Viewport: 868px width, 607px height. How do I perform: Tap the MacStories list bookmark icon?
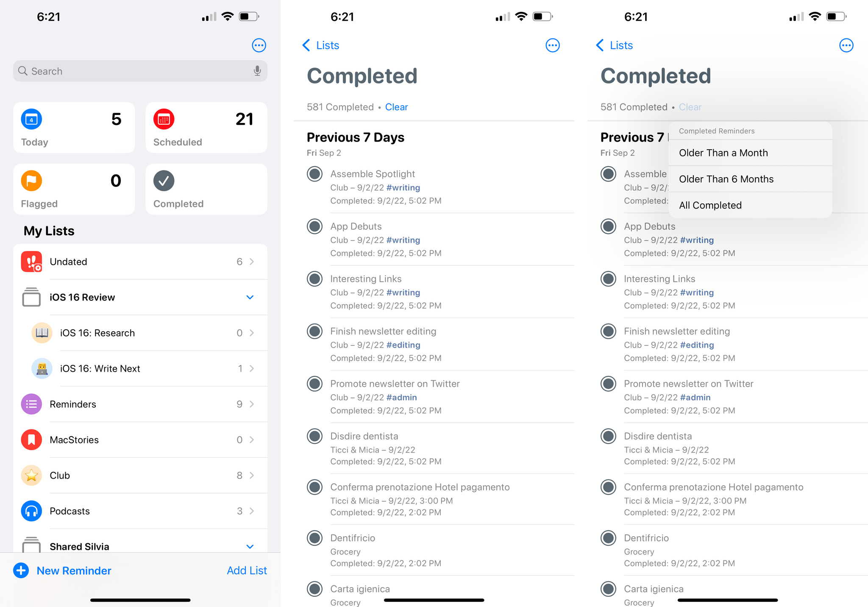tap(32, 439)
